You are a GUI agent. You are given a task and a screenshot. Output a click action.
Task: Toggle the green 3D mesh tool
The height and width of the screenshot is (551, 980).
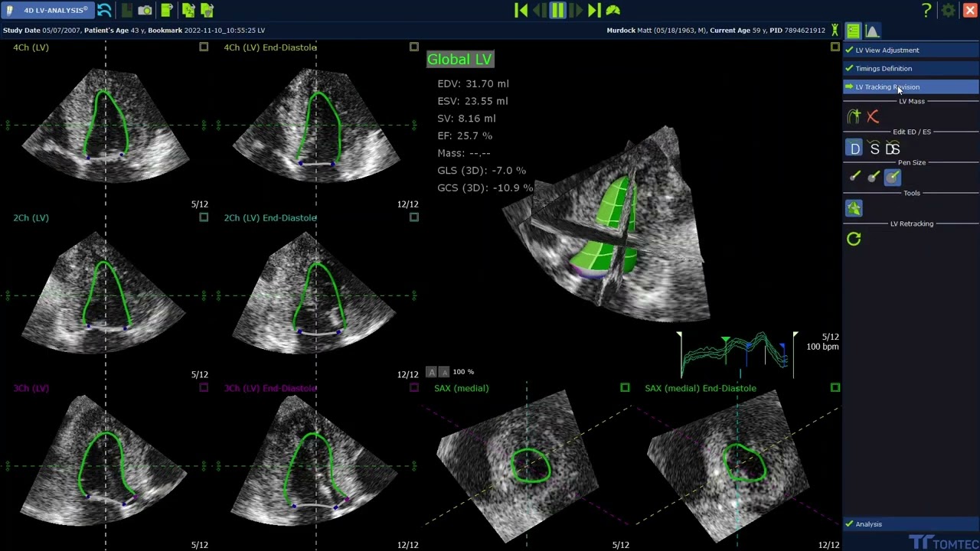854,208
